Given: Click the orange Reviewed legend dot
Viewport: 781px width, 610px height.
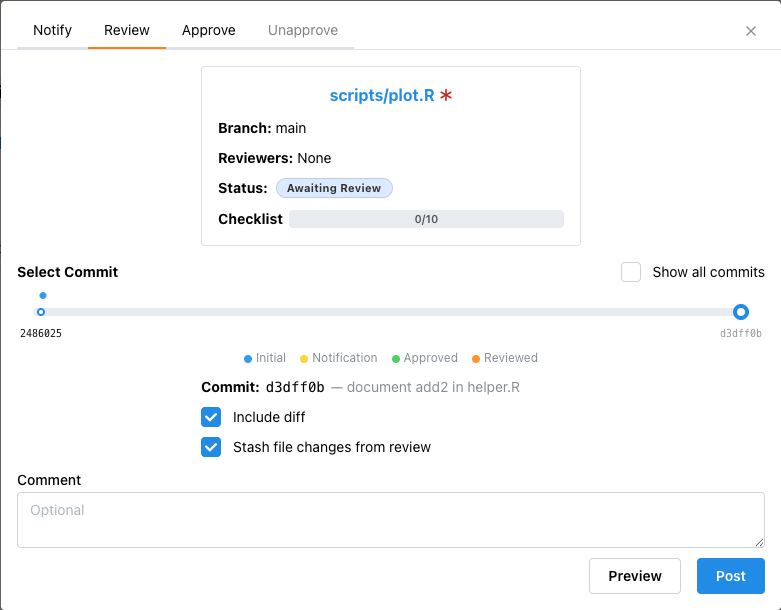Looking at the screenshot, I should coord(476,359).
